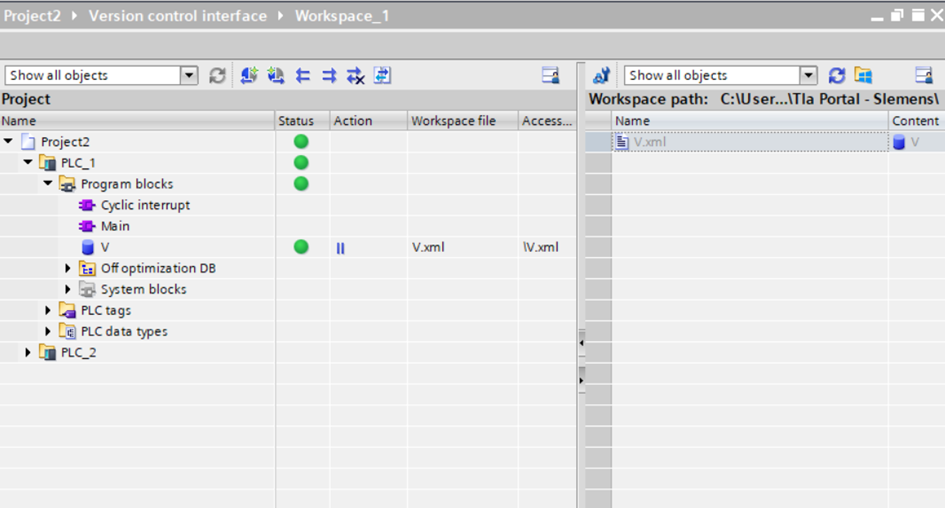Click the delete action icon with X

(x=355, y=76)
